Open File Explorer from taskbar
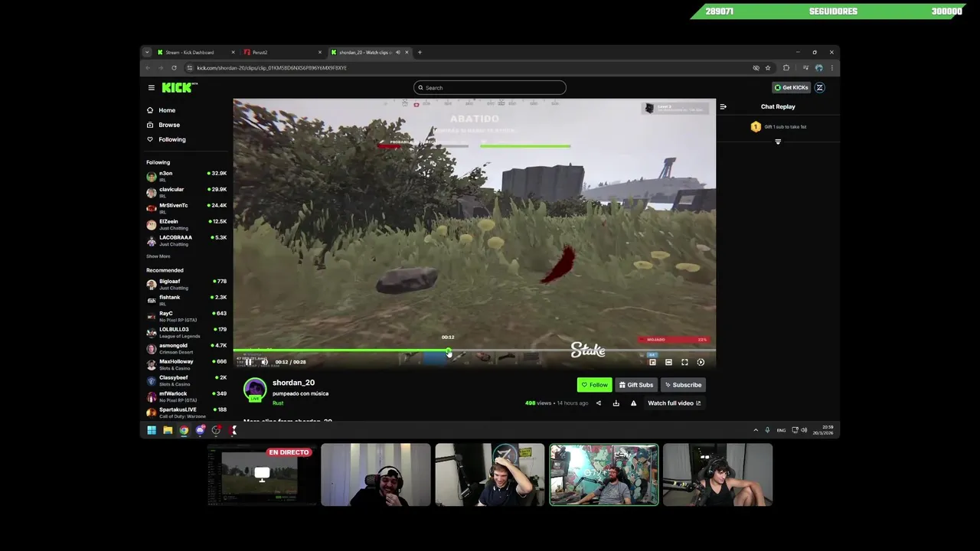The image size is (980, 551). [168, 430]
